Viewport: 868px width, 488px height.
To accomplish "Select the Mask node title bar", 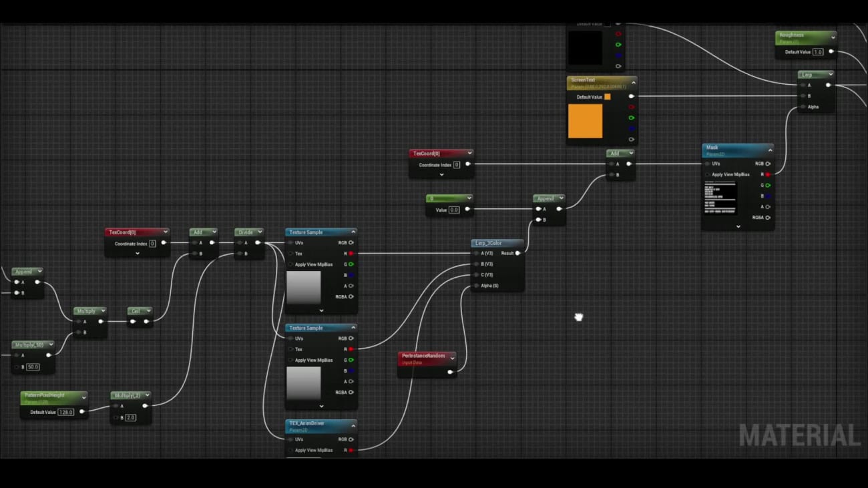I will coord(737,150).
